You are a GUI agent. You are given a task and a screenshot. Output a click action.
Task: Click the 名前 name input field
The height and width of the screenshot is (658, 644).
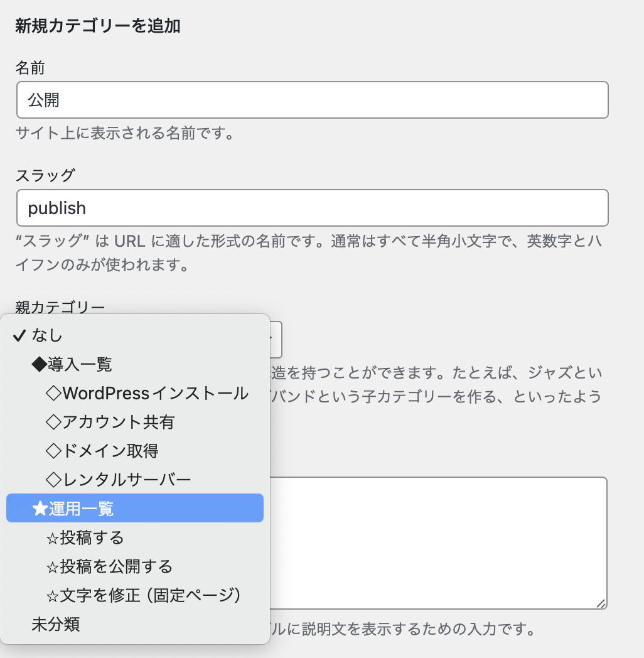(x=312, y=100)
